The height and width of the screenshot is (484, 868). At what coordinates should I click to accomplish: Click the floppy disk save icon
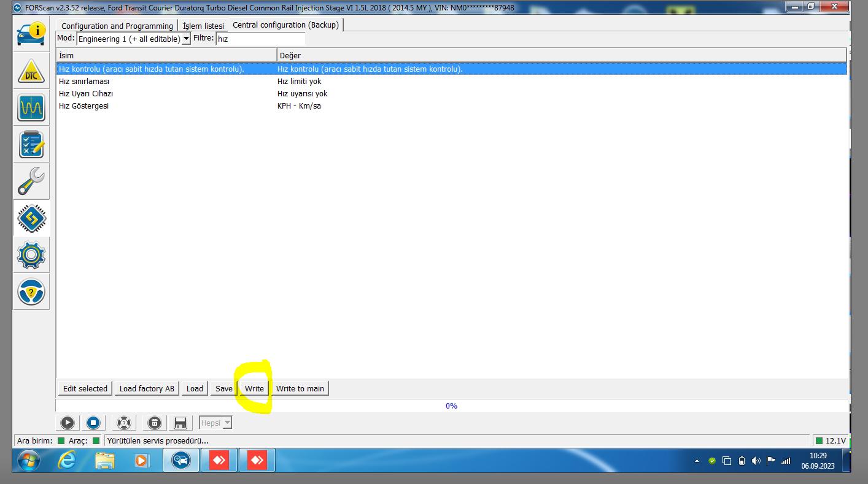coord(180,423)
